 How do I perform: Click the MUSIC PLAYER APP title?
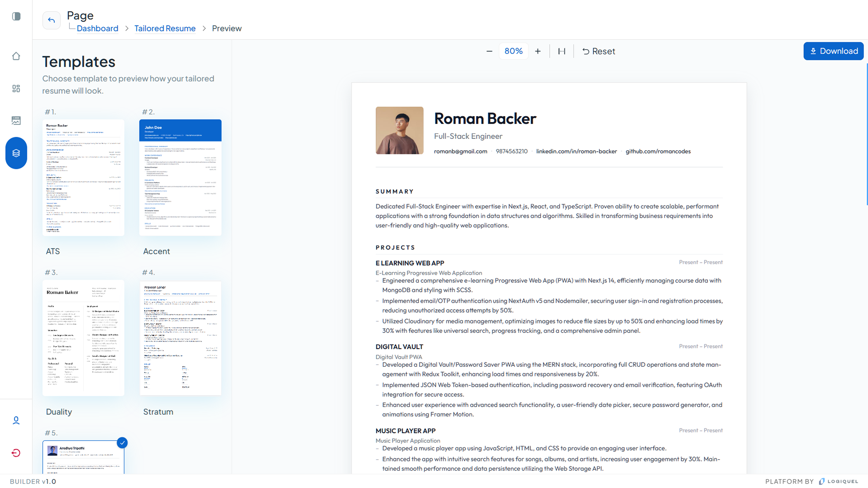406,431
